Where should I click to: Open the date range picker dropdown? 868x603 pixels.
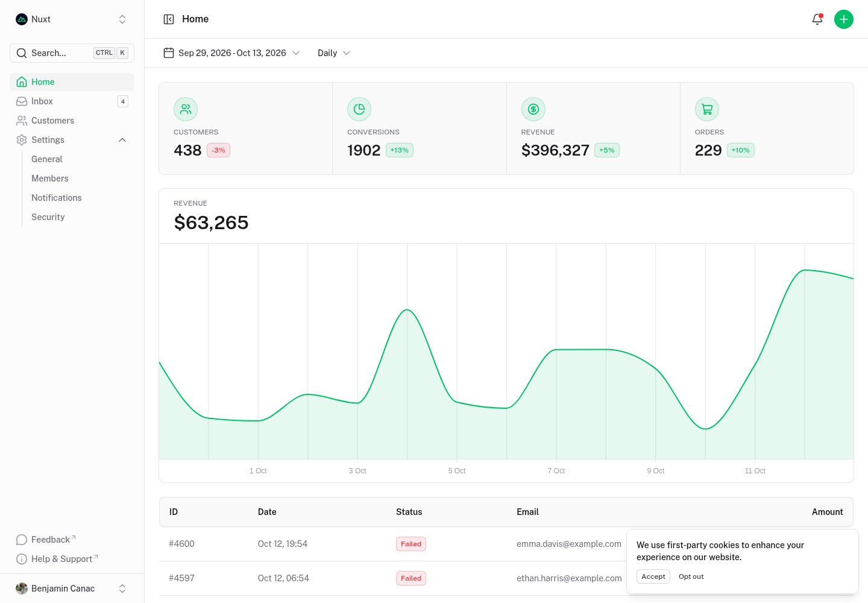[x=232, y=53]
